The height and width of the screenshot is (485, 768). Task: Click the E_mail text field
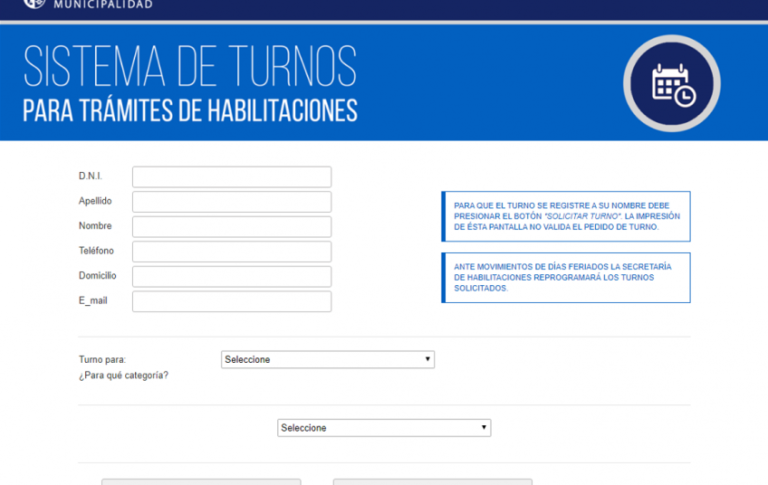coord(231,302)
